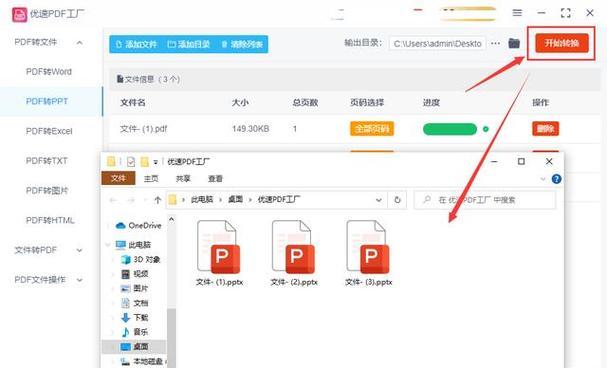
Task: Click the three-dots browse output directory button
Action: pyautogui.click(x=496, y=44)
